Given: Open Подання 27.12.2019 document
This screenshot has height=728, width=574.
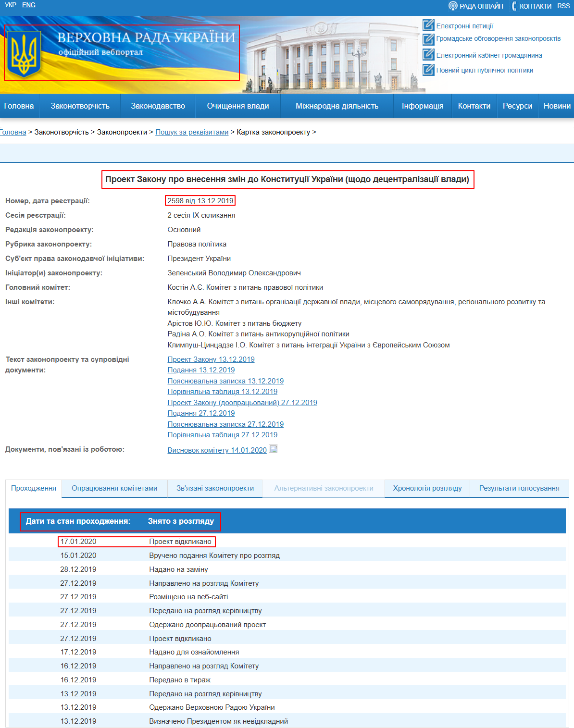Looking at the screenshot, I should tap(201, 413).
